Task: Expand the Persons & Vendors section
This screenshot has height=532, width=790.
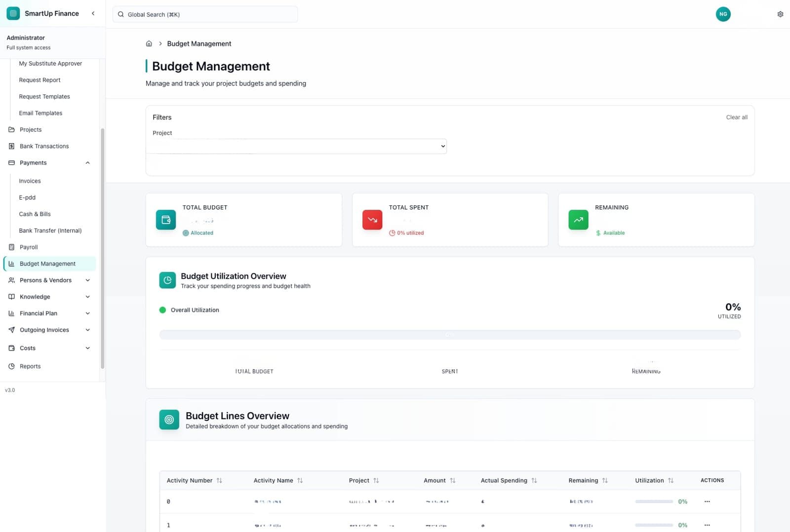Action: pyautogui.click(x=87, y=280)
